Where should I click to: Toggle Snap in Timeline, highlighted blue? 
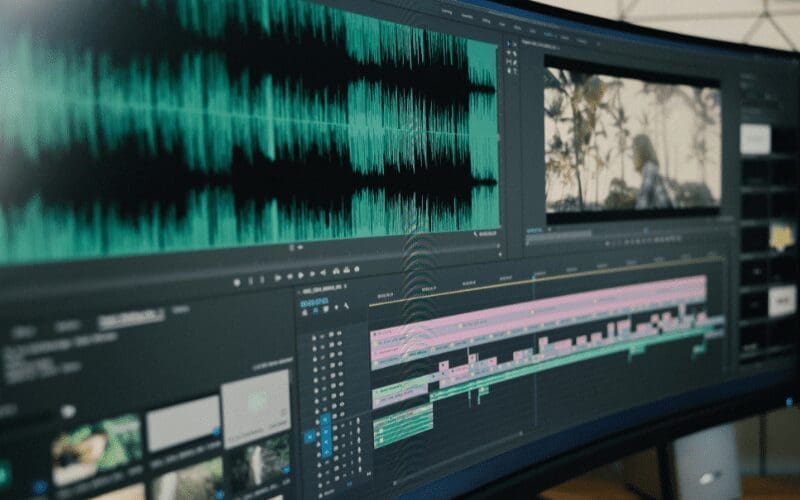pos(315,310)
